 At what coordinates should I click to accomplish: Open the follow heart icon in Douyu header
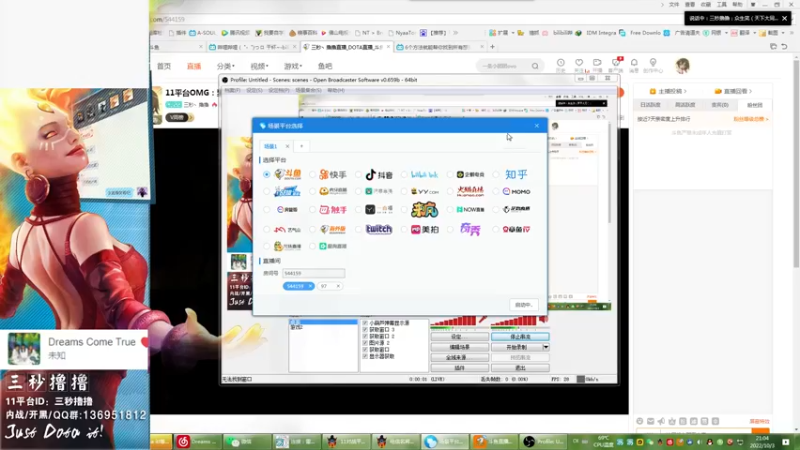pyautogui.click(x=579, y=63)
